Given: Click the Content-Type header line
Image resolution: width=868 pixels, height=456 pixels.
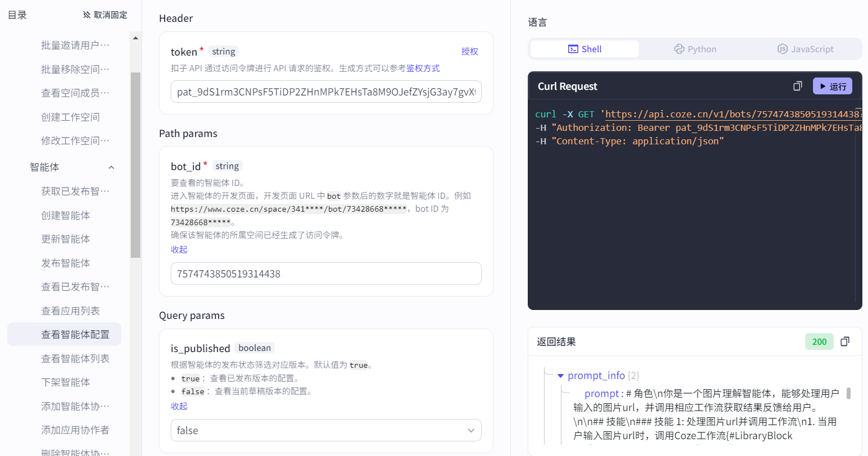Looking at the screenshot, I should pos(629,141).
